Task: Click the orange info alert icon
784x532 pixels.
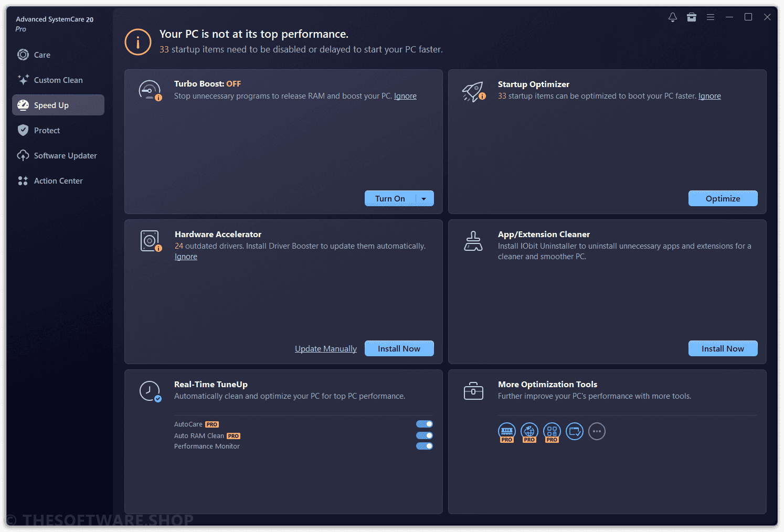Action: pyautogui.click(x=138, y=42)
